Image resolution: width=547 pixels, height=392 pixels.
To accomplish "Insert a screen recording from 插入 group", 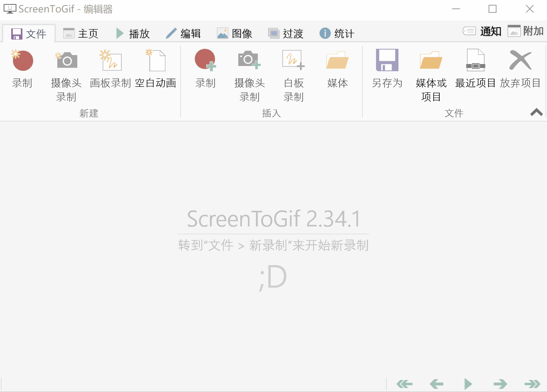I will click(x=205, y=68).
